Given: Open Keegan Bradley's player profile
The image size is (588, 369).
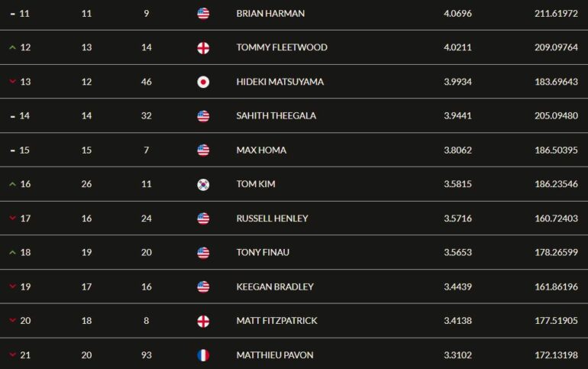Looking at the screenshot, I should coord(275,287).
